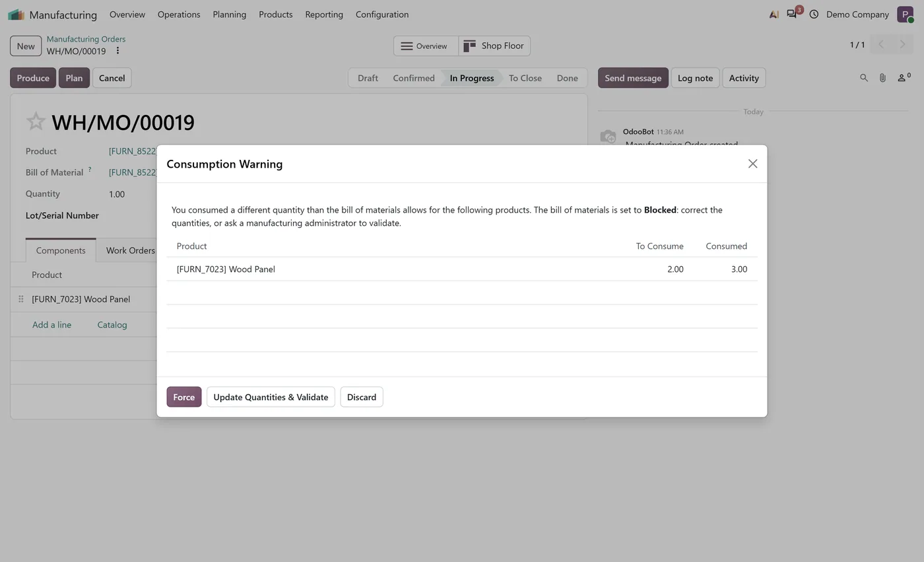This screenshot has width=924, height=562.
Task: Close the Consumption Warning dialog
Action: click(x=752, y=164)
